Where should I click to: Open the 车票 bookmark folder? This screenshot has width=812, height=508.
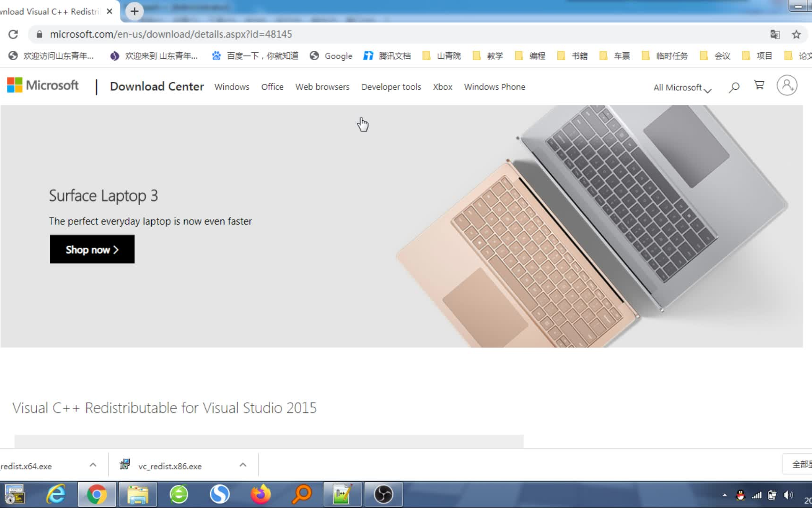pyautogui.click(x=615, y=56)
